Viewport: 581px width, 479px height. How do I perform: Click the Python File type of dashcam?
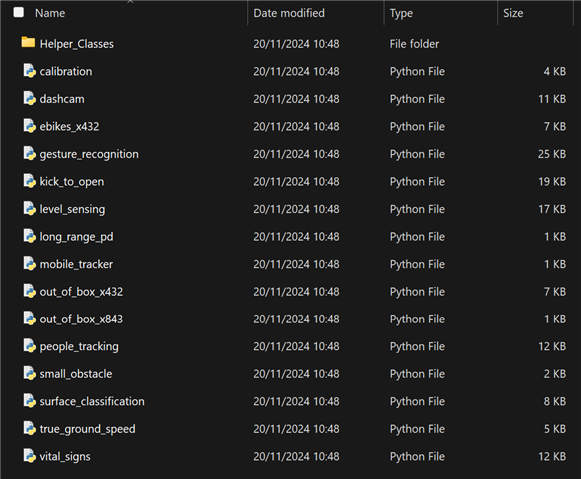click(x=417, y=99)
